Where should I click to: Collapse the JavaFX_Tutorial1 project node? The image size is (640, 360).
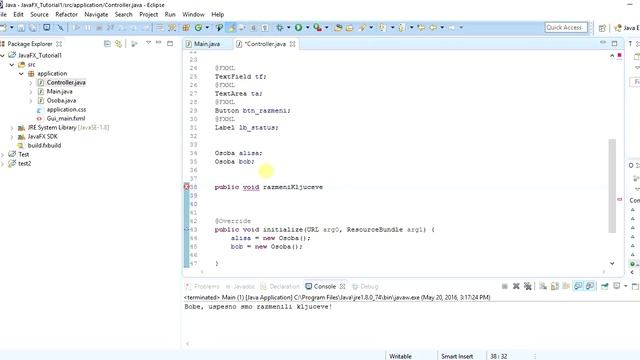point(3,55)
